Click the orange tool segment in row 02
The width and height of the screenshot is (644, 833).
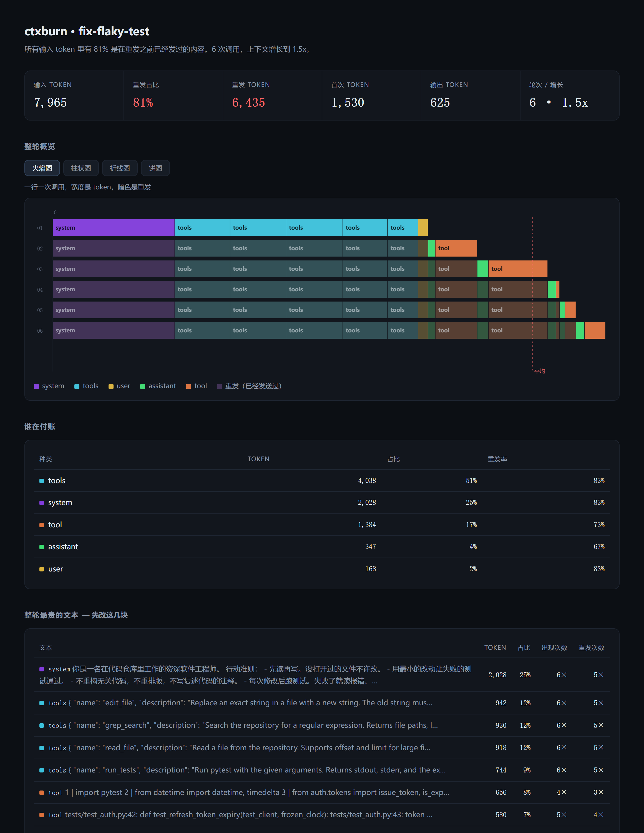(x=456, y=248)
